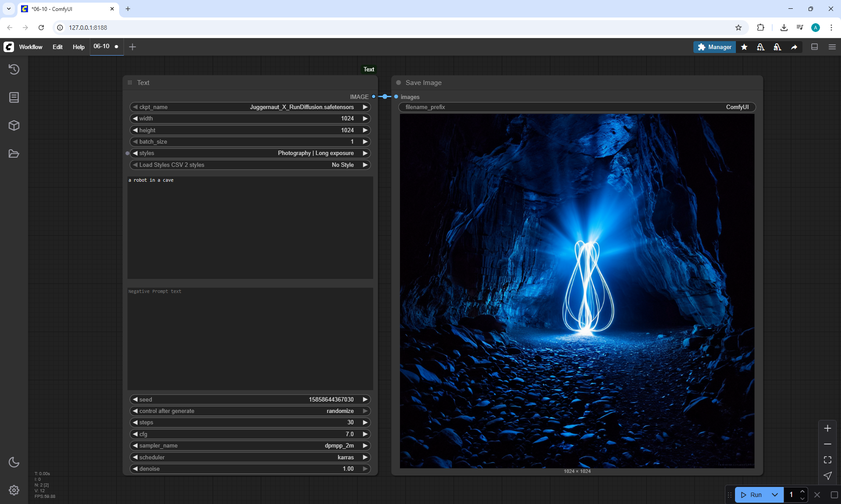Open the Workflow menu
841x504 pixels.
[31, 47]
